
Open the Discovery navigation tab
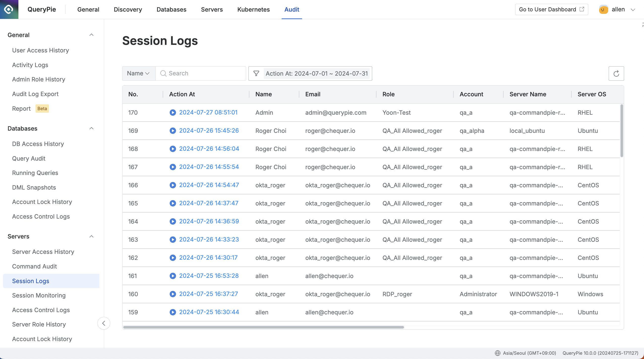click(x=128, y=9)
